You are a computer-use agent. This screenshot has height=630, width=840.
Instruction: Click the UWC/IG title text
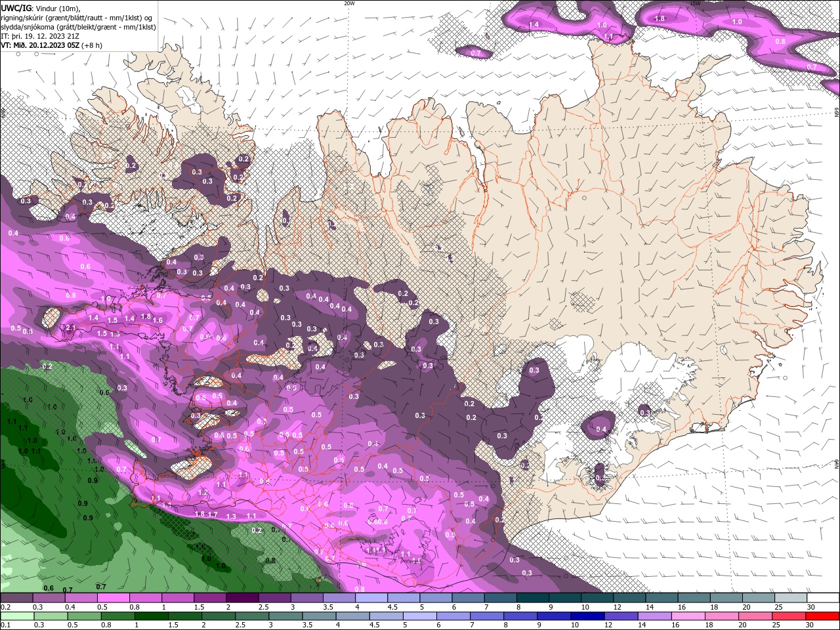click(x=15, y=7)
